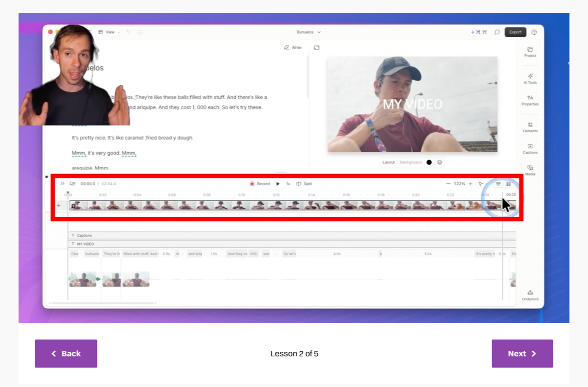Screen dimensions: 588x387
Task: Click the third clip thumbnail in lower track
Action: click(x=136, y=279)
